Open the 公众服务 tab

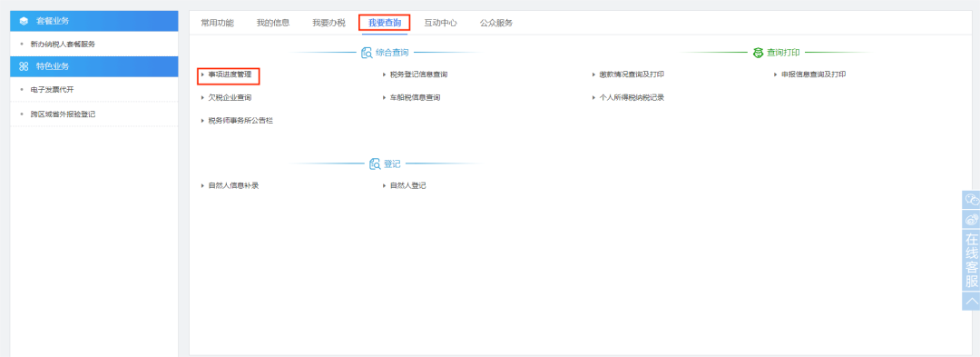coord(496,23)
